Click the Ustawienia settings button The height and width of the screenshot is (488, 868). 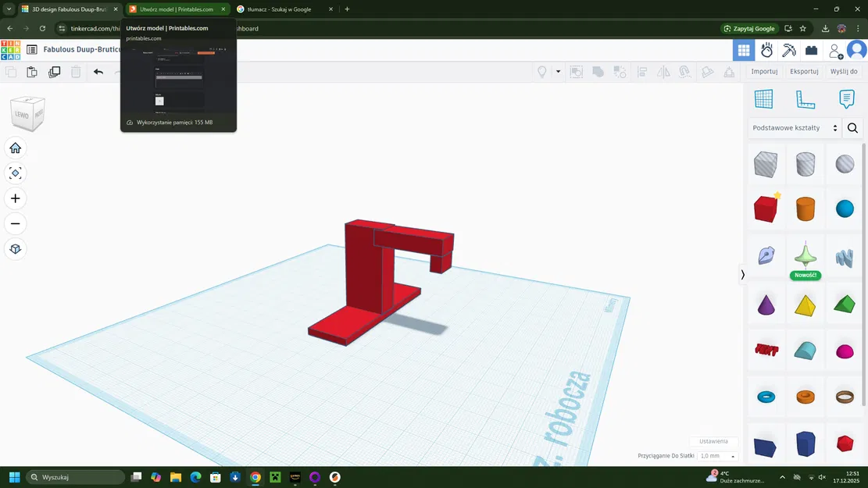[713, 441]
